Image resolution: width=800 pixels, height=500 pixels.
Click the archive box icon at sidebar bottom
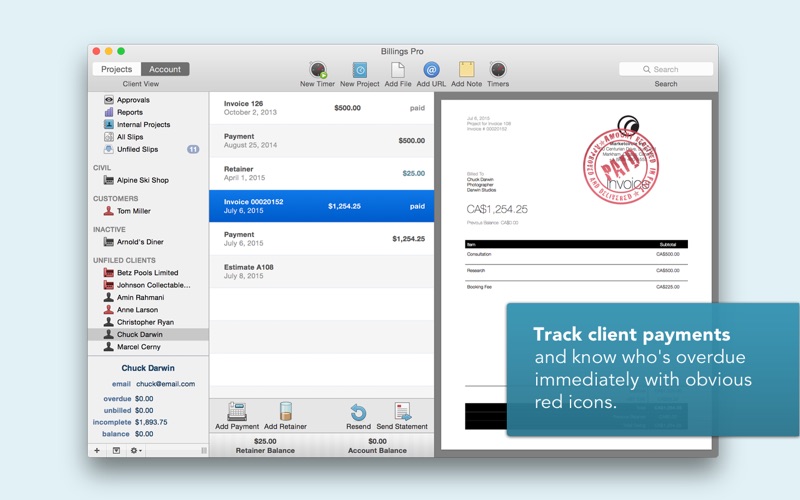(116, 451)
